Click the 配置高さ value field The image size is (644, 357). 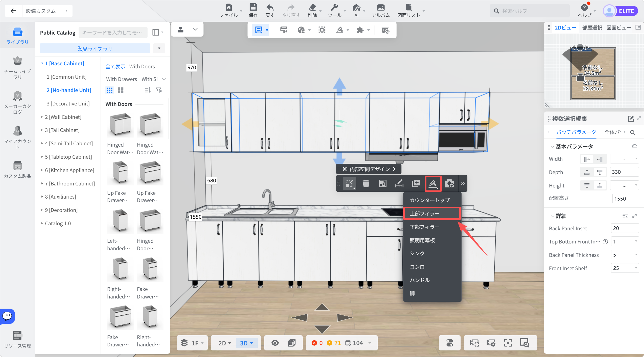(x=625, y=199)
